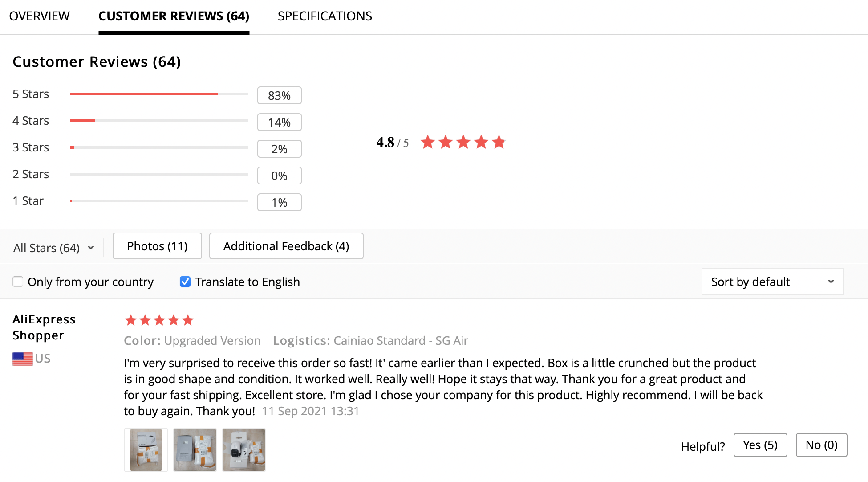Click the chevron arrow beside All Stars
Viewport: 868px width, 482px height.
91,248
